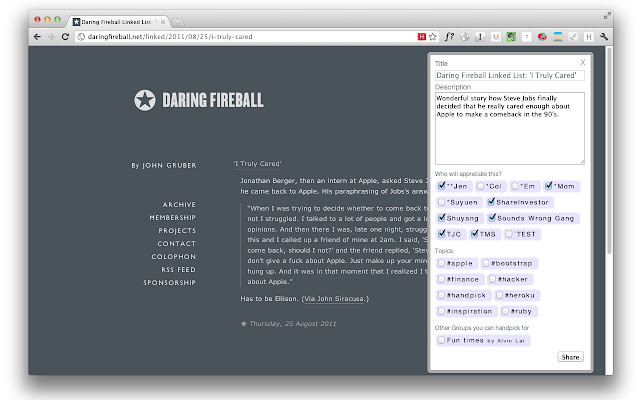Open the Colophon link
This screenshot has width=640, height=400.
pos(173,257)
